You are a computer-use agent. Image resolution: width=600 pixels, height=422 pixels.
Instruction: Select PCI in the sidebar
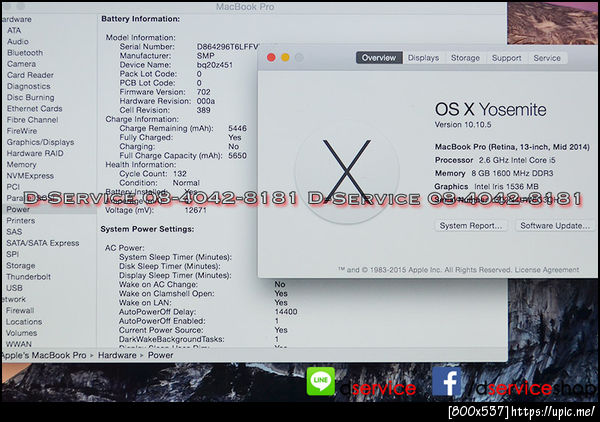click(x=13, y=187)
